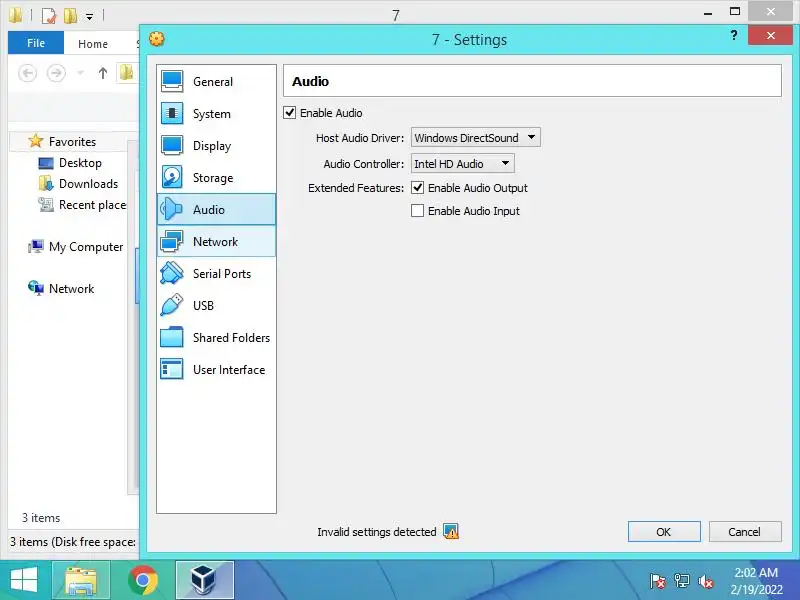Viewport: 800px width, 600px height.
Task: Click the help question mark button
Action: (x=734, y=35)
